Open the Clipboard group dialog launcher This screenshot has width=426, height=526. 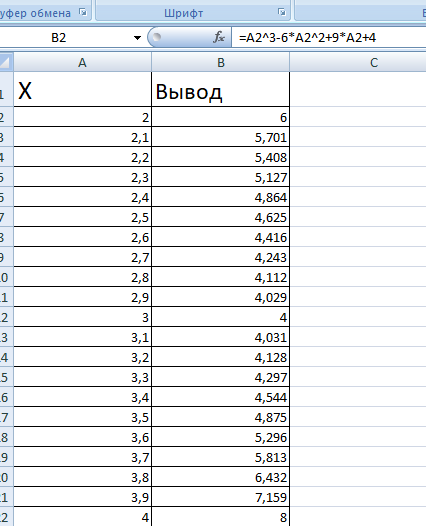click(83, 12)
